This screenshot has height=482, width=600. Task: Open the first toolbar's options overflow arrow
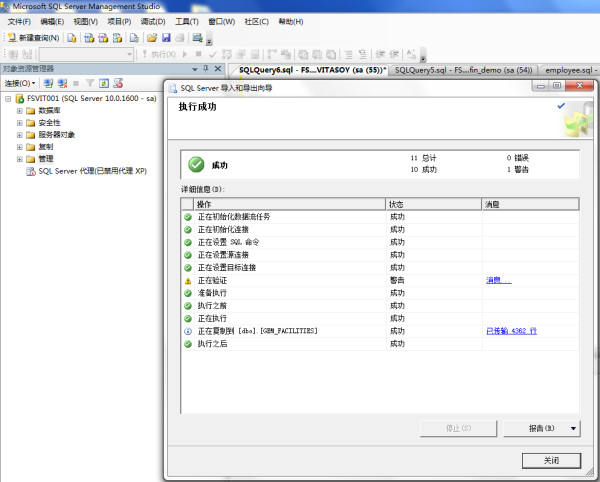pos(209,41)
